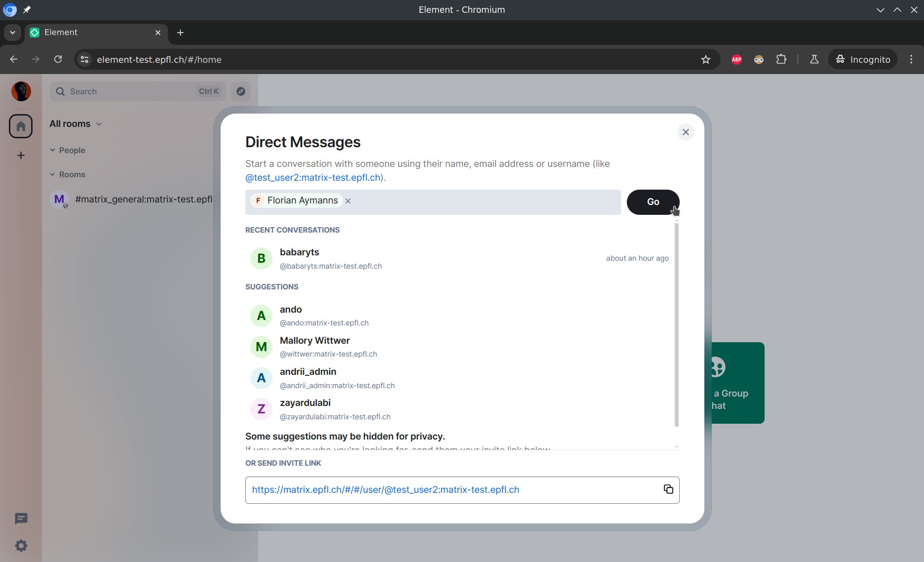Open Quick Settings gear icon
This screenshot has width=924, height=562.
click(21, 546)
